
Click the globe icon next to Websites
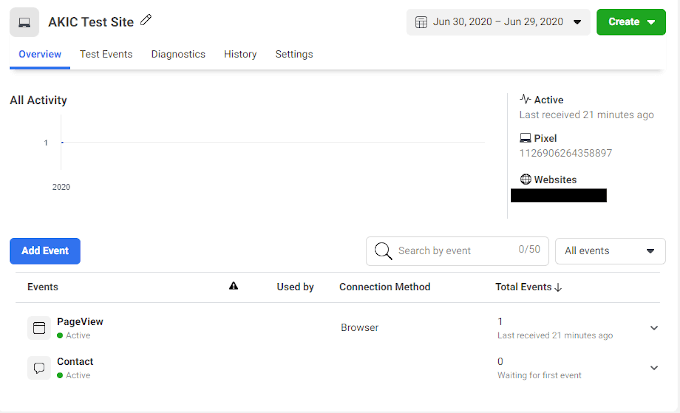pyautogui.click(x=525, y=180)
